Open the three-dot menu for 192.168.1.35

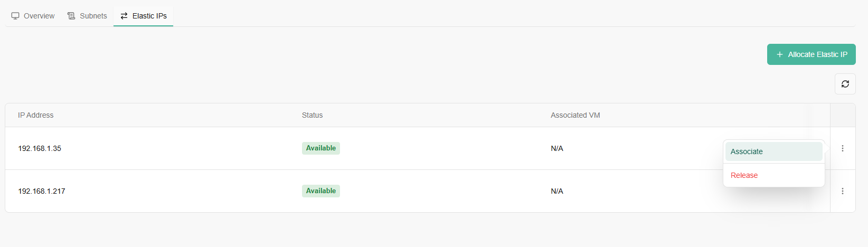click(842, 148)
